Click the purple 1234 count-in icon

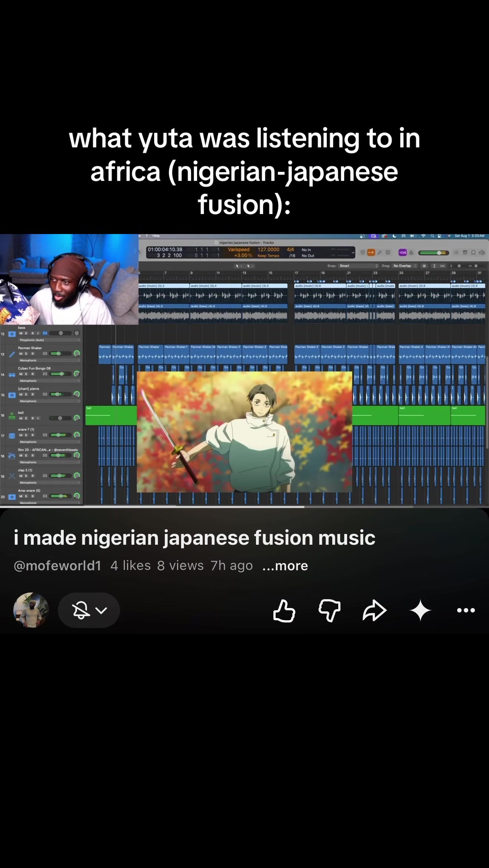(x=403, y=253)
